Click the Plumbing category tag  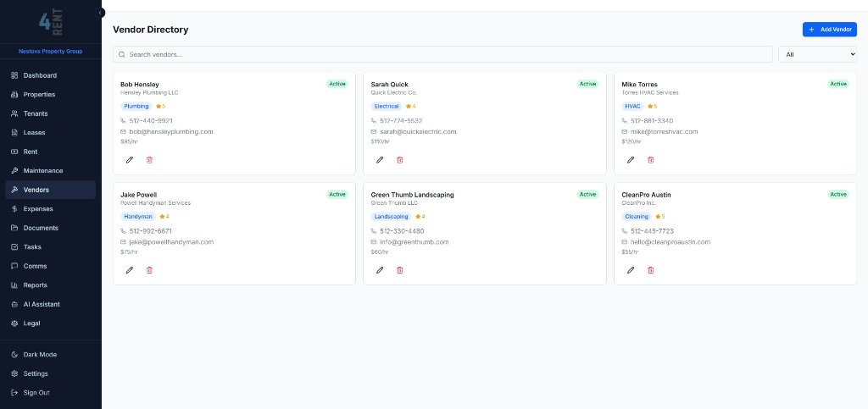[x=136, y=106]
